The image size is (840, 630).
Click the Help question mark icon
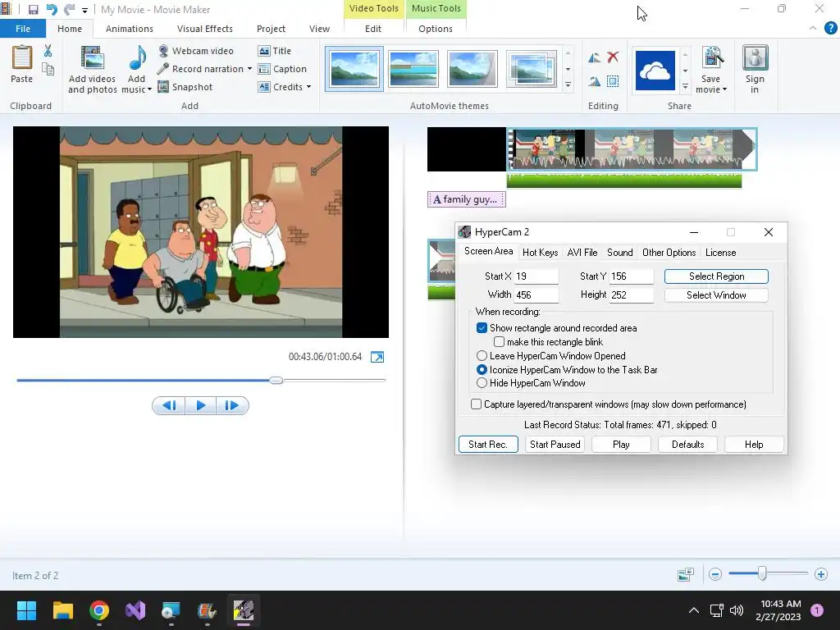[830, 28]
